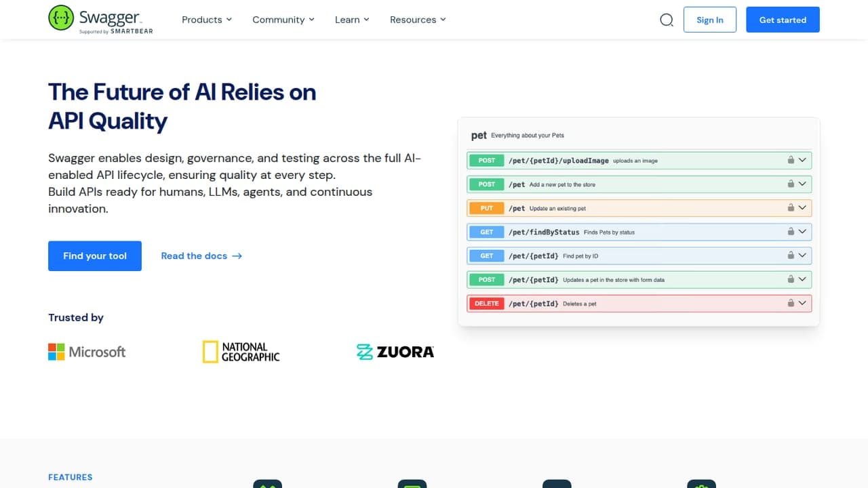This screenshot has height=488, width=868.
Task: Click the Zuora logo
Action: click(x=395, y=352)
